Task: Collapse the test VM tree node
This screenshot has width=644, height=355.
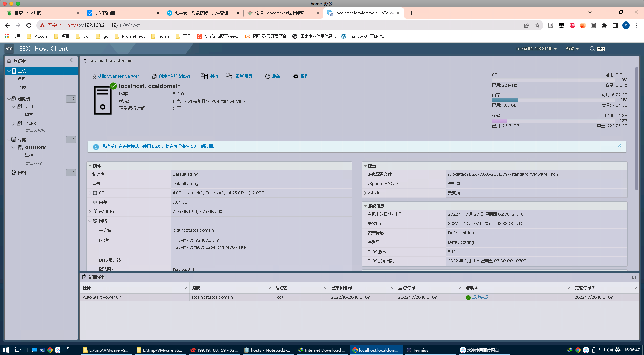Action: coord(13,107)
